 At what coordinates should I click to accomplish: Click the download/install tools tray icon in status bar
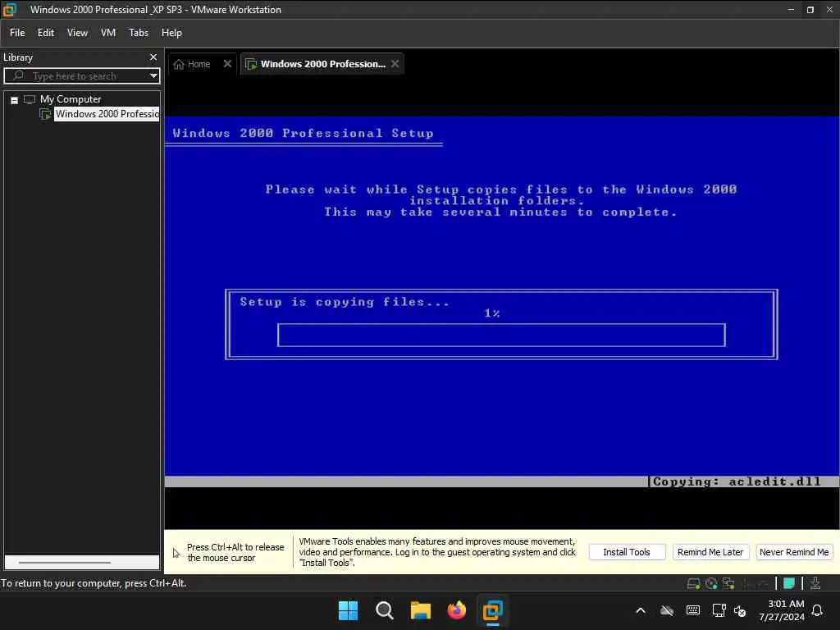tap(815, 583)
